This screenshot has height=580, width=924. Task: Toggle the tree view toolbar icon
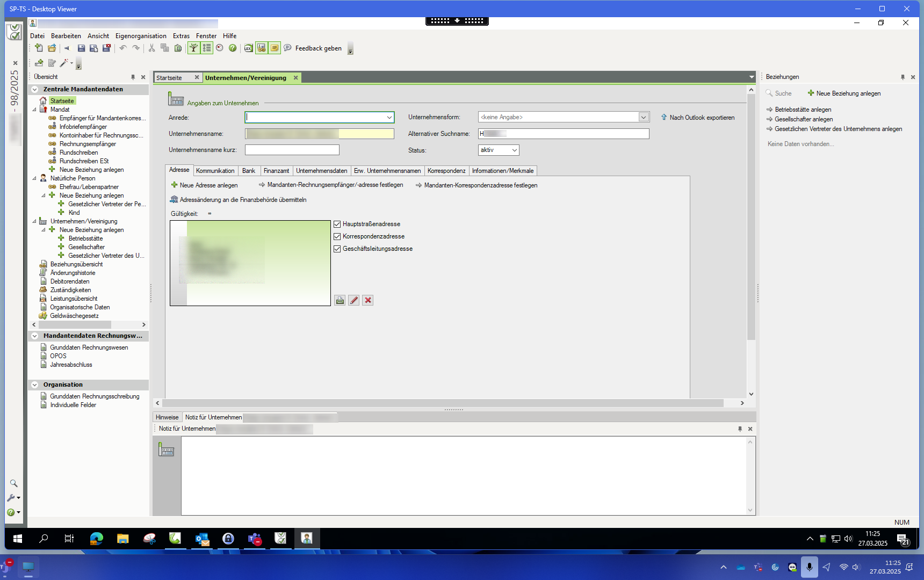point(193,48)
